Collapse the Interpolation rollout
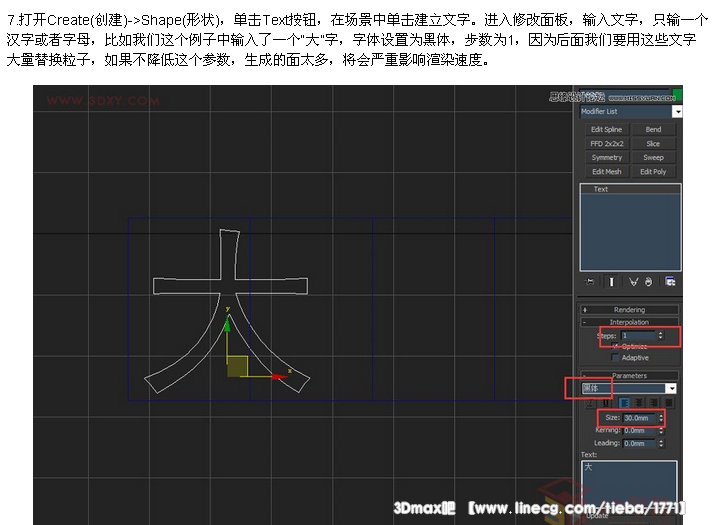 pyautogui.click(x=629, y=322)
